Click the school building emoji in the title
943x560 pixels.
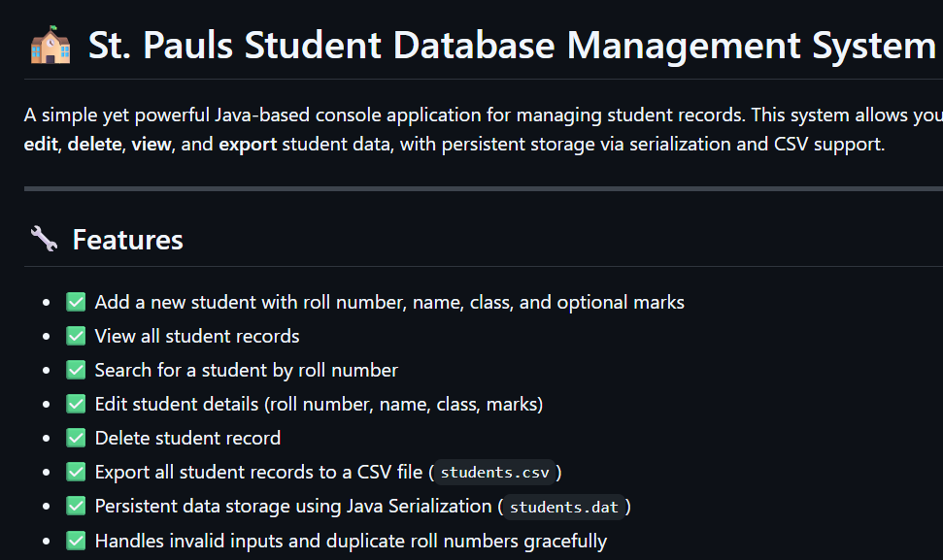click(x=50, y=46)
